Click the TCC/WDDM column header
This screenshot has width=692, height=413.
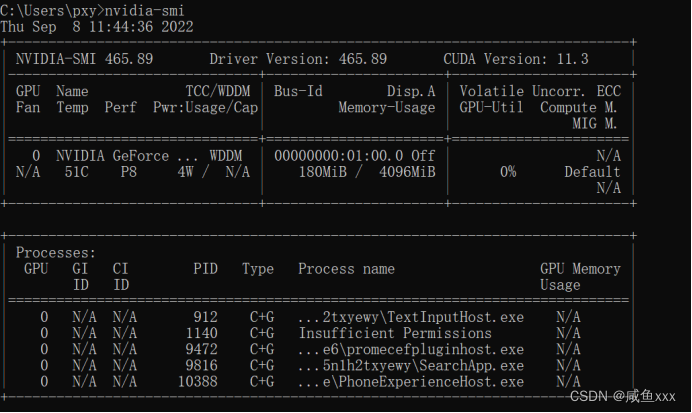pos(218,91)
